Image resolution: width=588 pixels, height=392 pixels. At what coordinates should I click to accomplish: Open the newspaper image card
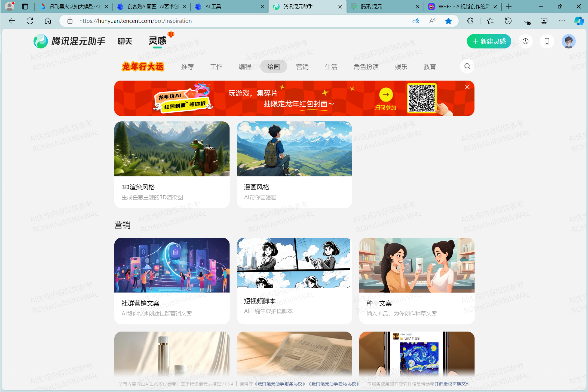pyautogui.click(x=294, y=354)
